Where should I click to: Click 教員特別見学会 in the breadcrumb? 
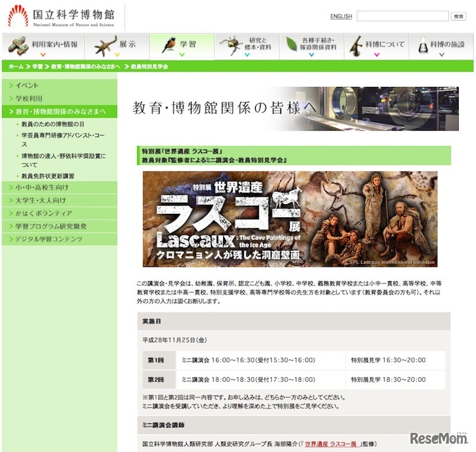click(x=149, y=67)
